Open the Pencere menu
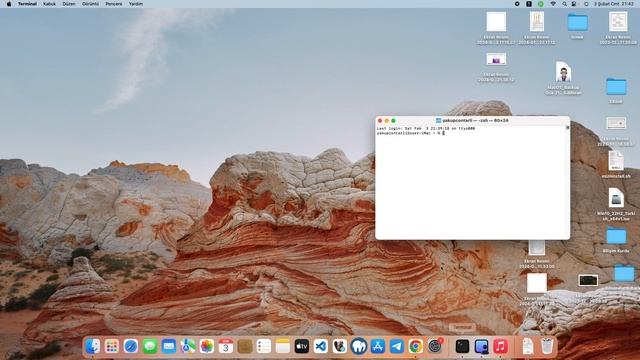This screenshot has width=640, height=360. point(113,4)
